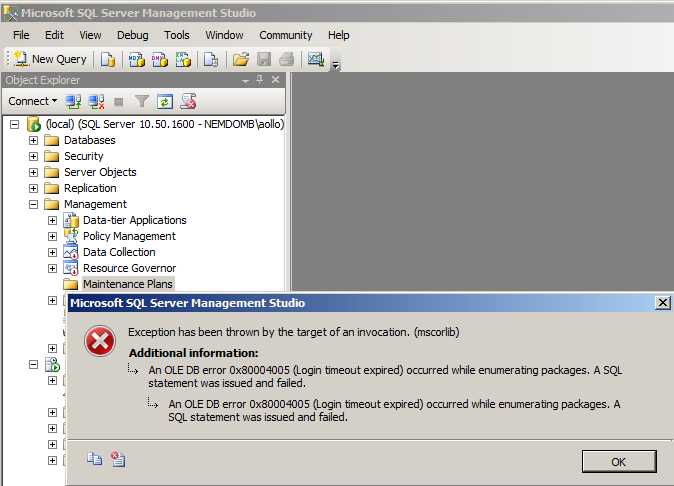Select the Data-tier Applications tree item
The image size is (674, 486).
click(135, 220)
